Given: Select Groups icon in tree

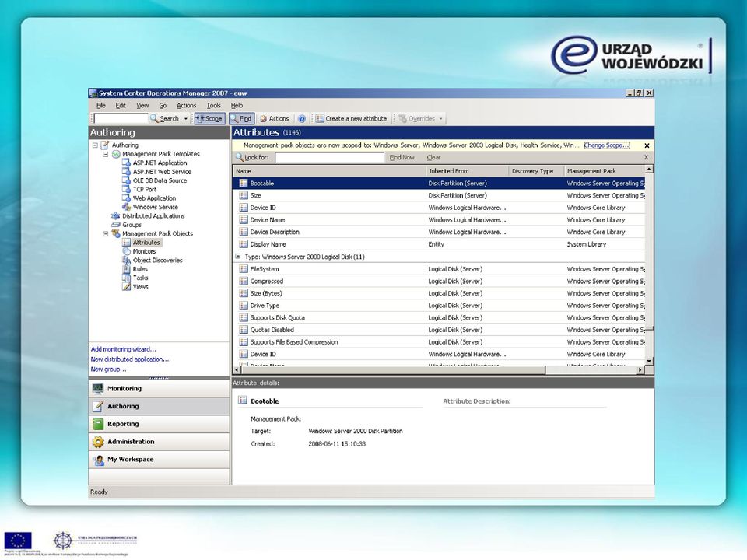Looking at the screenshot, I should click(x=115, y=225).
